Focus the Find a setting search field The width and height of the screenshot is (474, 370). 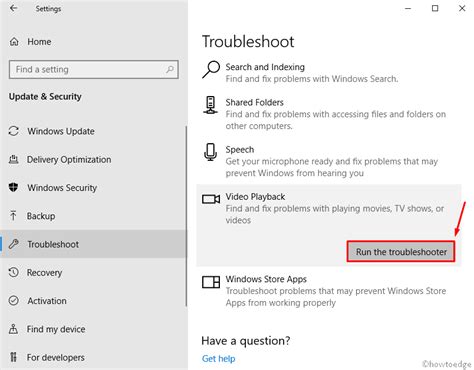click(94, 69)
